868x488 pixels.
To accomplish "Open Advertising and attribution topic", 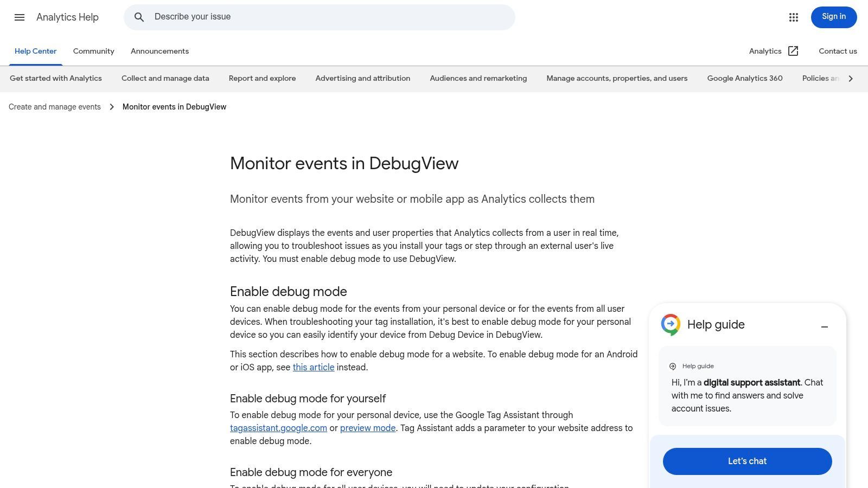I will pos(363,78).
